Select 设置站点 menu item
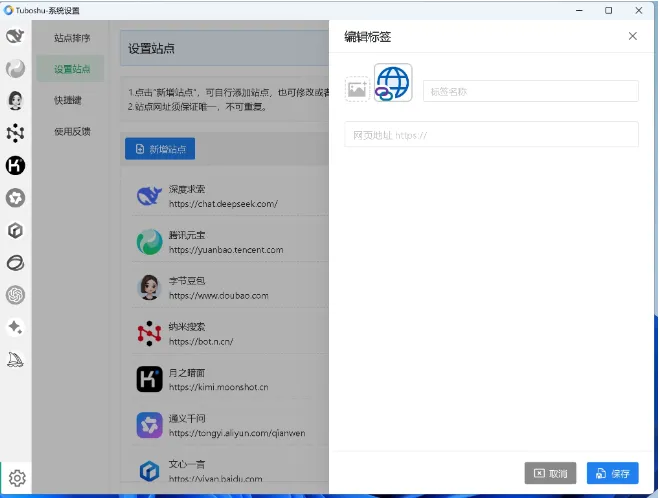Image resolution: width=660 pixels, height=498 pixels. point(70,69)
